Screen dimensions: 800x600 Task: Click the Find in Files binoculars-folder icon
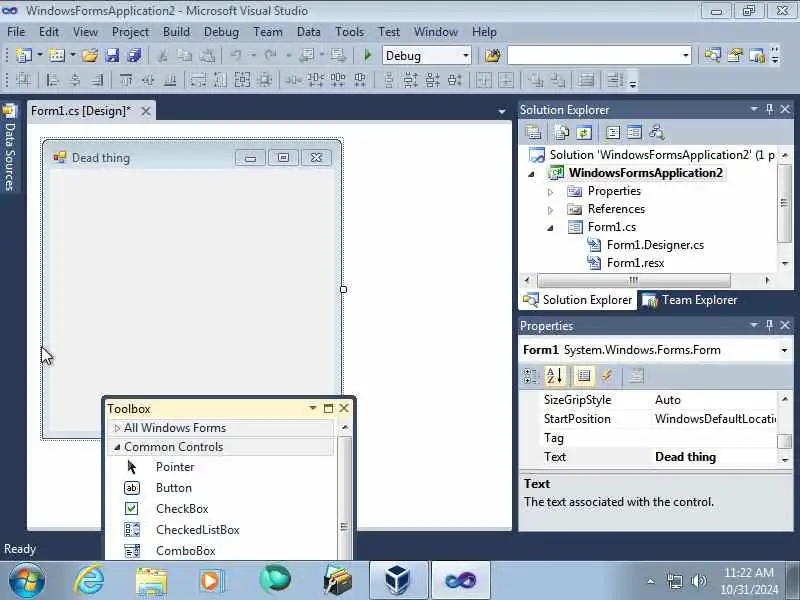(x=493, y=55)
